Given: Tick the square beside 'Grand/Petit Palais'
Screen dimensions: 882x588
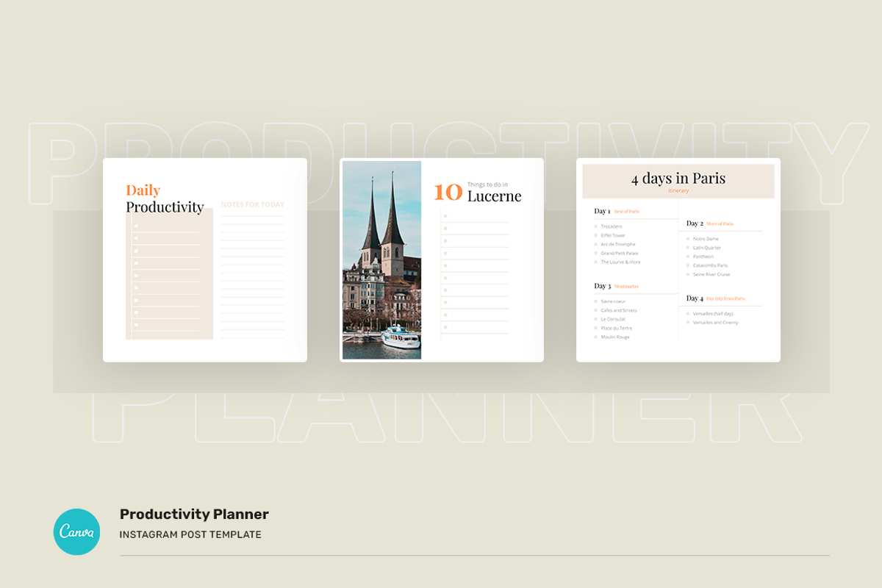Looking at the screenshot, I should (x=595, y=253).
